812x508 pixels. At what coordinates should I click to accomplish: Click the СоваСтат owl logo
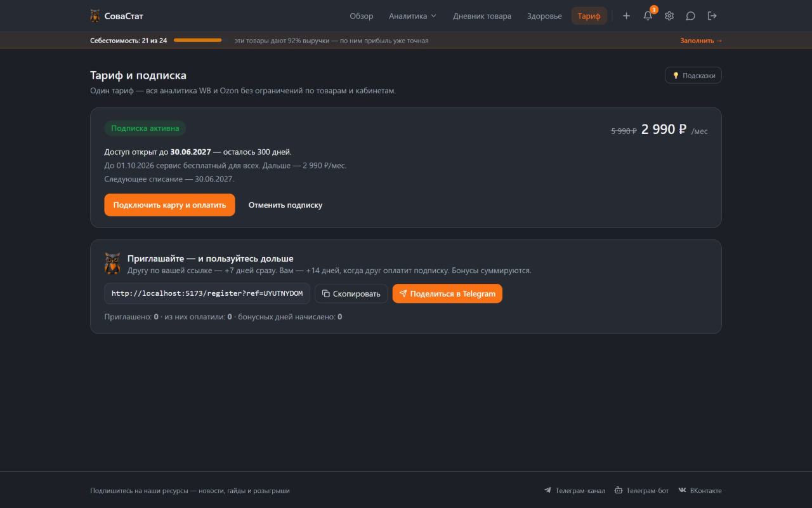[x=95, y=16]
